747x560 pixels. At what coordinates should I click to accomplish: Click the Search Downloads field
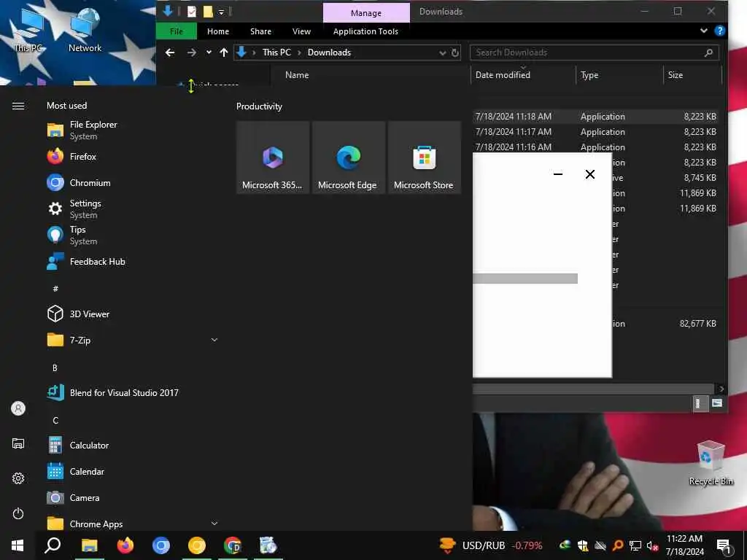594,52
